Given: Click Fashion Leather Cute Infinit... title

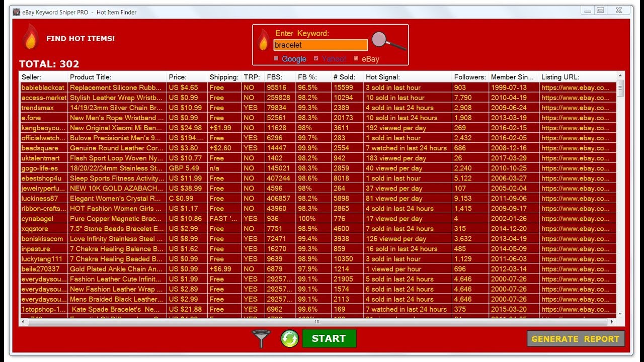Looking at the screenshot, I should tap(117, 279).
